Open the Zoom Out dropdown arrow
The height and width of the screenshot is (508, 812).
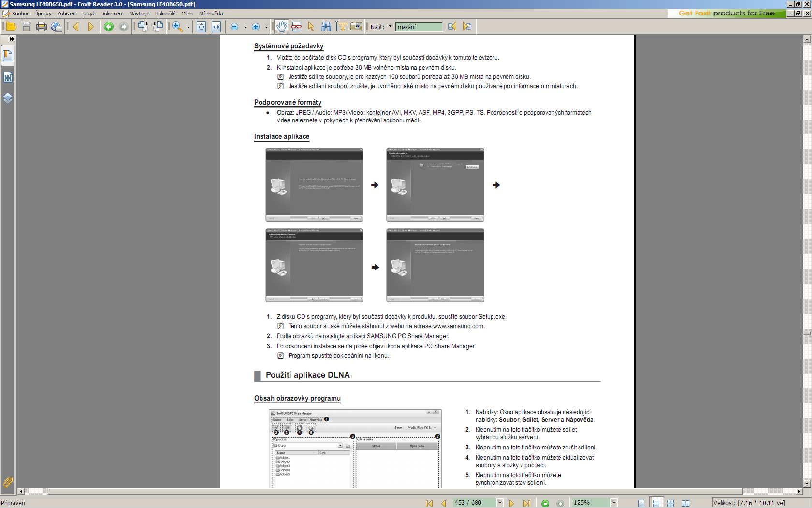click(x=245, y=27)
